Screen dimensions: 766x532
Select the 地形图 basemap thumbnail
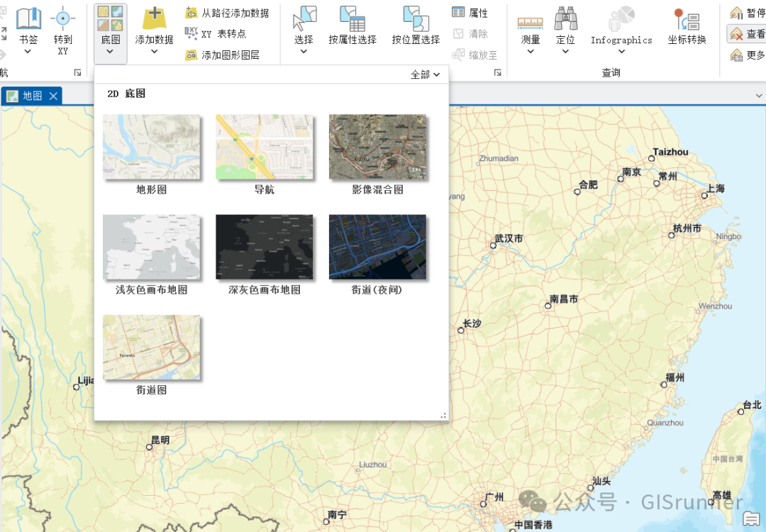tap(152, 147)
